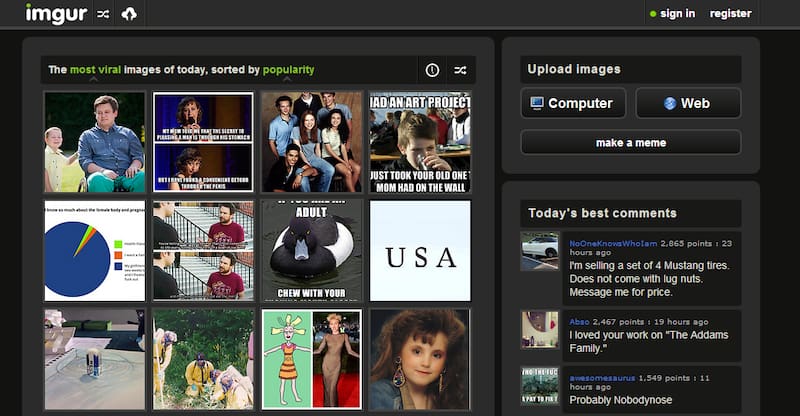Click the clock icon in gallery header

pyautogui.click(x=432, y=70)
